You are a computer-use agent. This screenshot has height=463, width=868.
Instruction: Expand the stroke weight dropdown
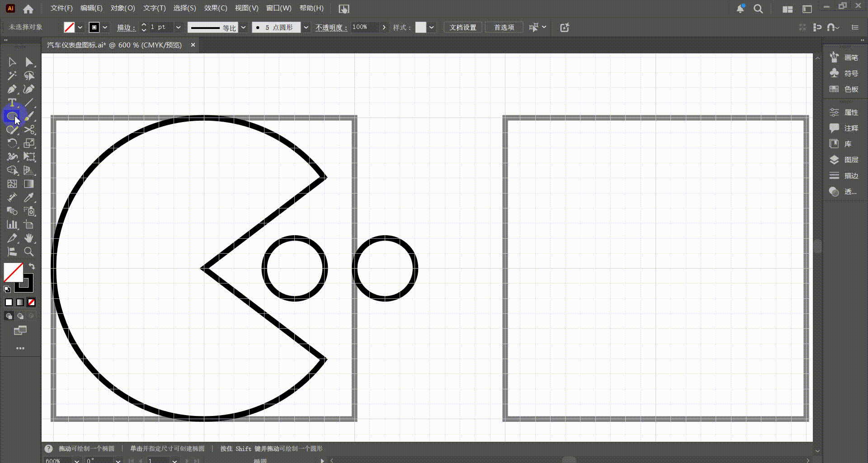(x=178, y=28)
